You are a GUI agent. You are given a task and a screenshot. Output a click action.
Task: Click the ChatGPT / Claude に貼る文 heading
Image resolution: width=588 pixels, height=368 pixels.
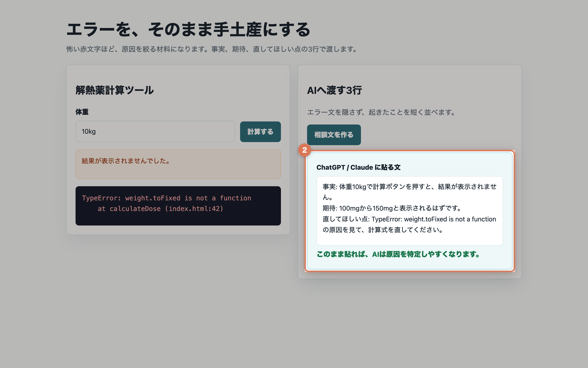(x=358, y=167)
